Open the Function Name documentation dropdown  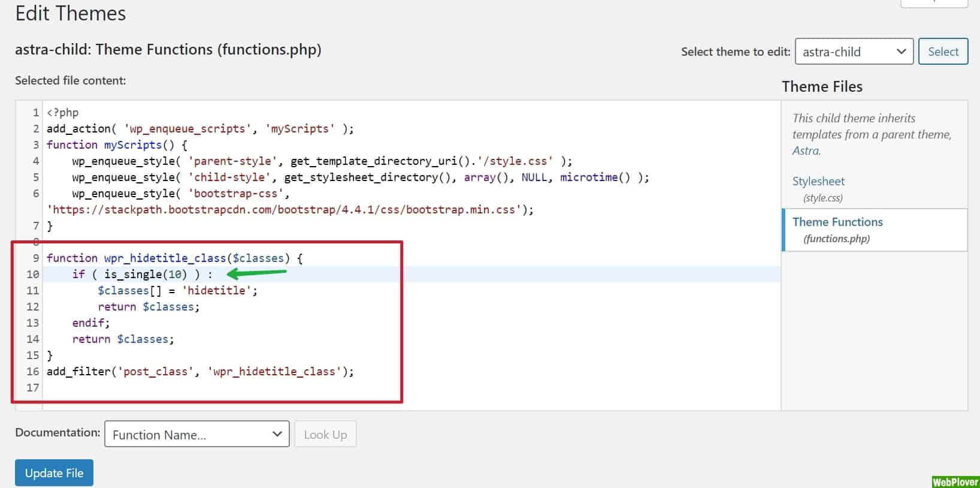[x=197, y=434]
